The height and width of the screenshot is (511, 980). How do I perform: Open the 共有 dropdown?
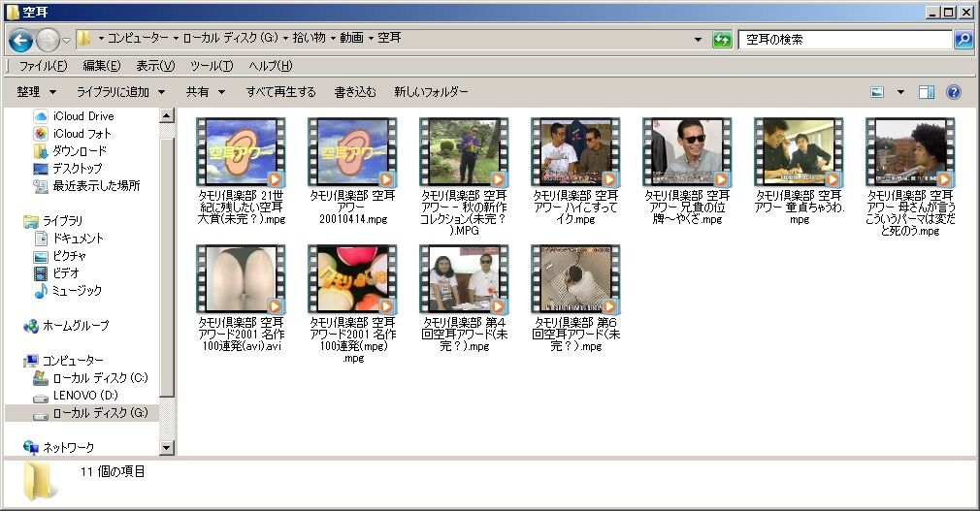coord(205,92)
